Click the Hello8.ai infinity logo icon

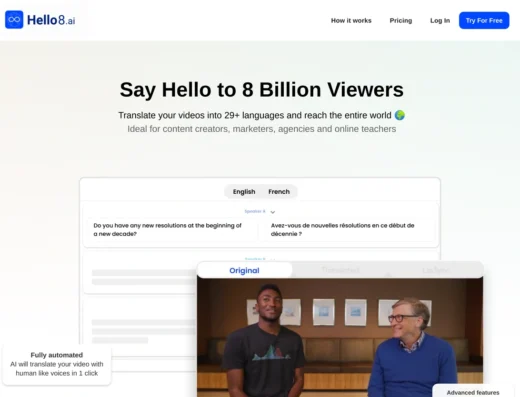14,20
